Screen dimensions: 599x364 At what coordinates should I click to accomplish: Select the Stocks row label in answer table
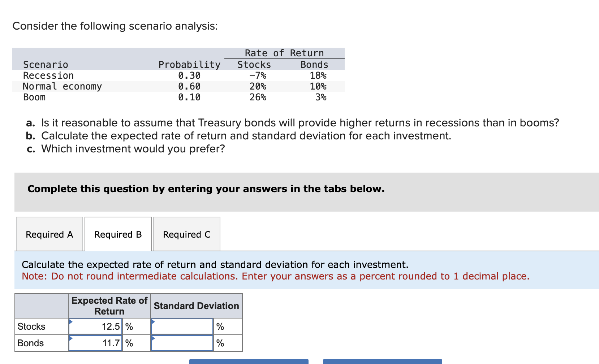31,326
